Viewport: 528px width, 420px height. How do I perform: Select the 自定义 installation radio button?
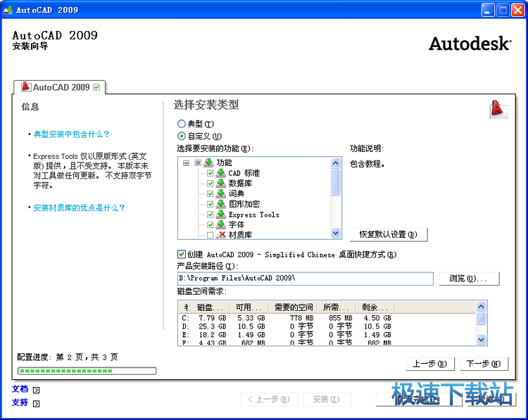click(182, 136)
